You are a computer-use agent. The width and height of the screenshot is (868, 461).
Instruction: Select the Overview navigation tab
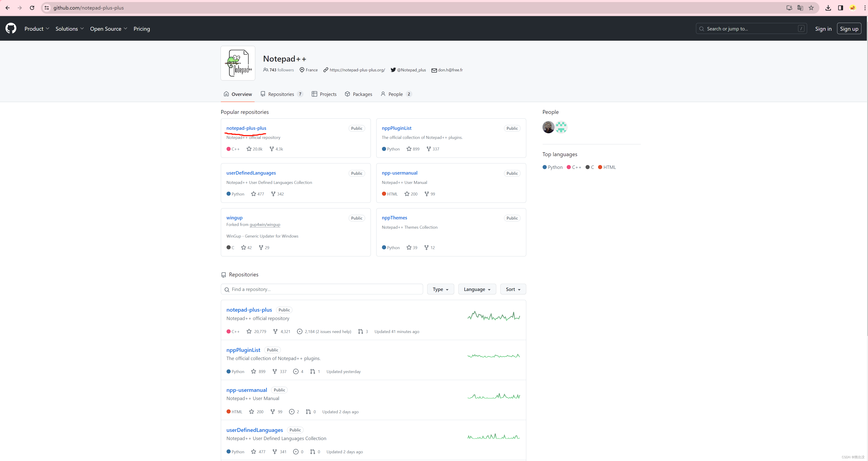(238, 94)
